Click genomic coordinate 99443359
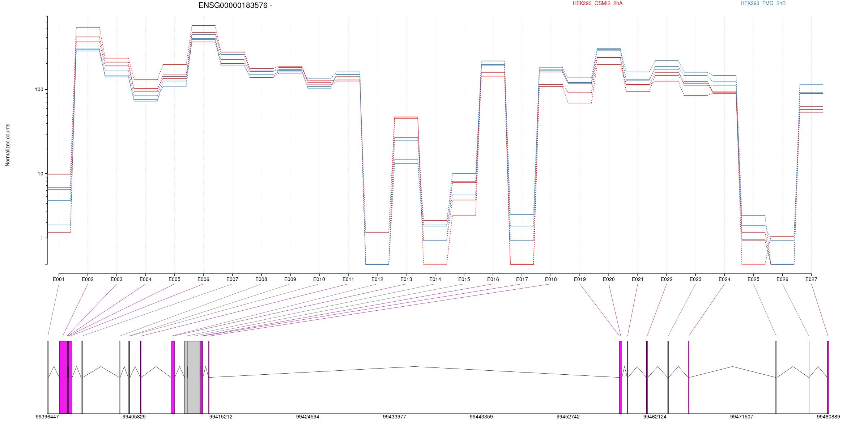The height and width of the screenshot is (434, 868). (481, 417)
